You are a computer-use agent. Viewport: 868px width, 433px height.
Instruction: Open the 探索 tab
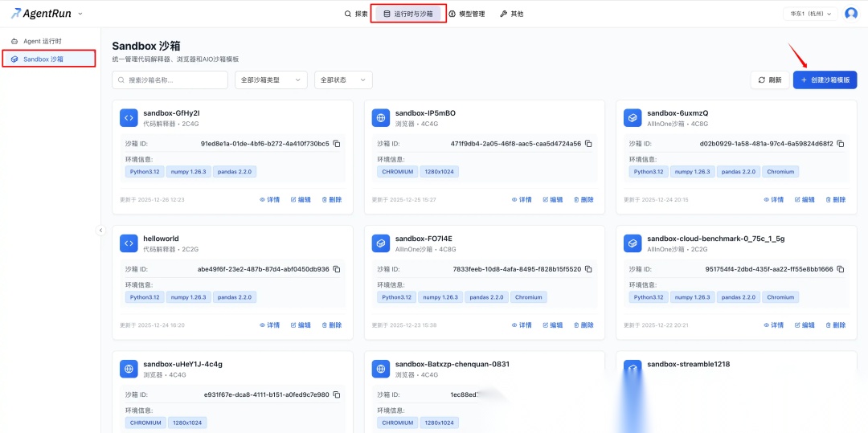356,14
